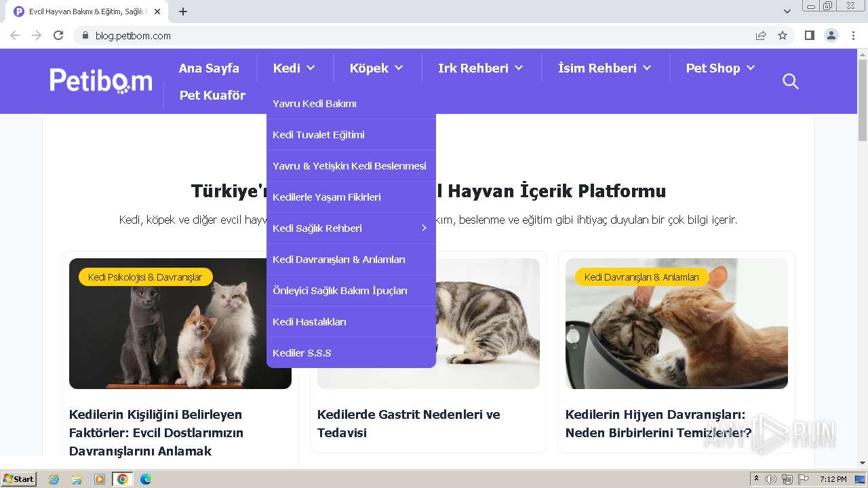
Task: Go to Ana Sayfa
Action: (x=209, y=68)
